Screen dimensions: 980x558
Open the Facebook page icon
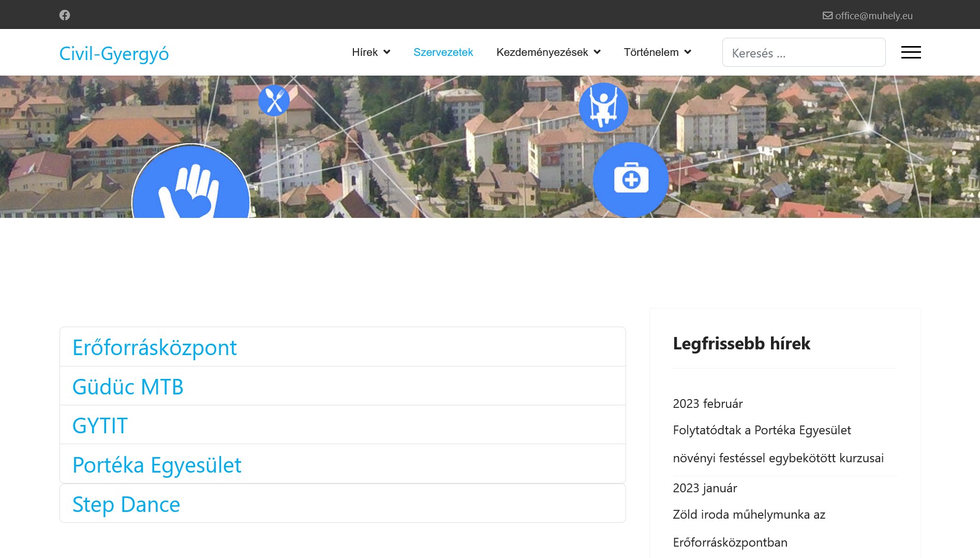coord(65,14)
